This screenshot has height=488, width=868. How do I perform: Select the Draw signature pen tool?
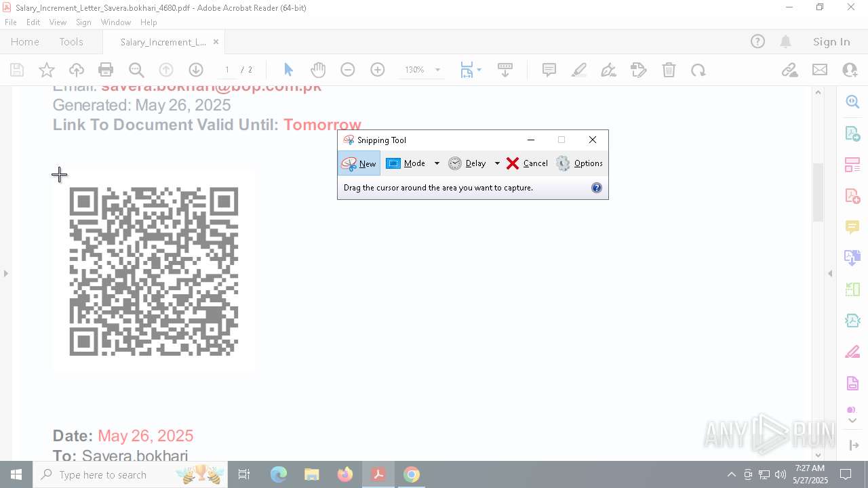[x=609, y=70]
